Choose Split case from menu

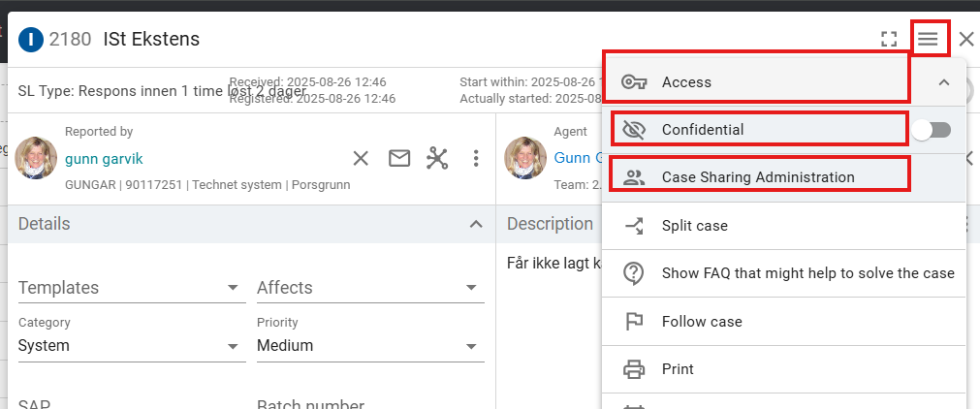(x=694, y=226)
